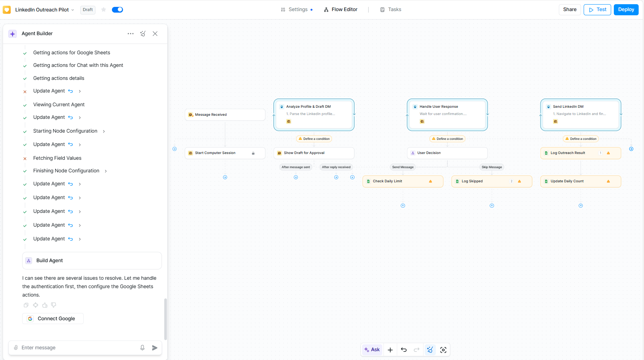Open the Send LinkedIn DM node
The image size is (644, 360).
(x=581, y=115)
